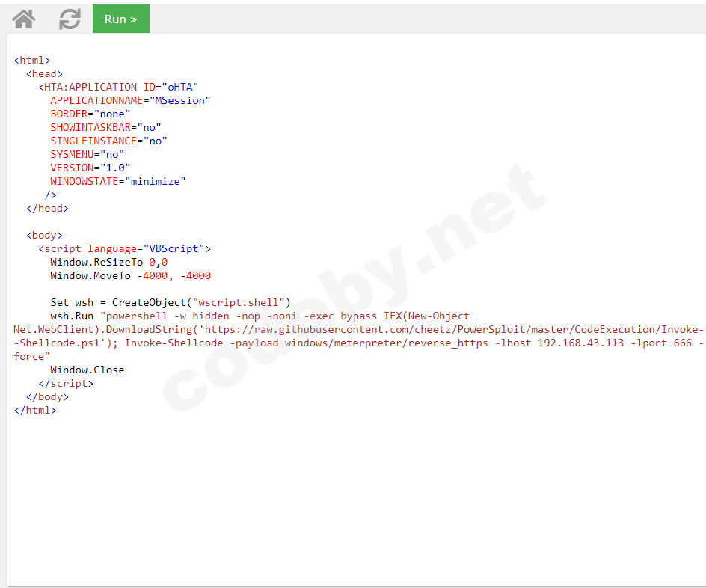Click the script language="VBScript" line
This screenshot has height=588, width=706.
[124, 249]
